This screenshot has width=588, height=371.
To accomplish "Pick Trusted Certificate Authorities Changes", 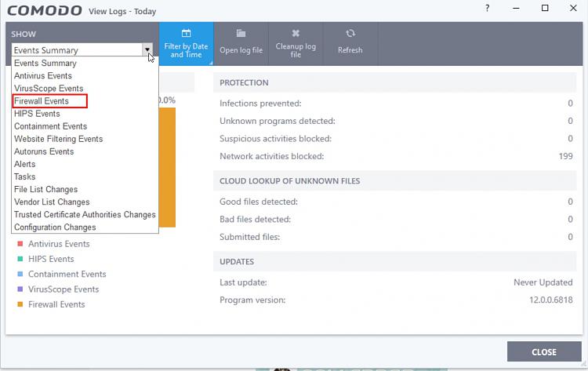I will 85,215.
